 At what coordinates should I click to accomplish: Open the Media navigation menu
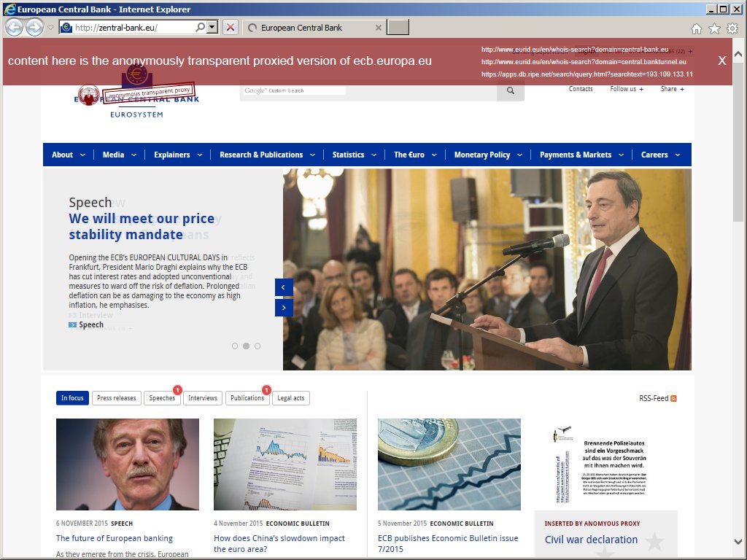pyautogui.click(x=120, y=155)
